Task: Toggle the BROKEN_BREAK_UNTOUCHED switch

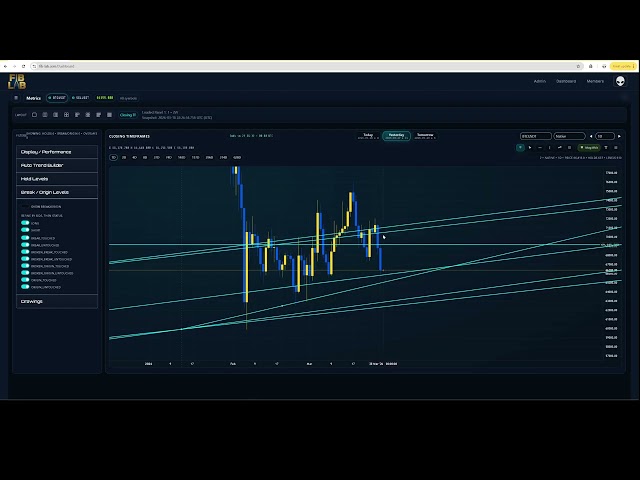Action: 25,259
